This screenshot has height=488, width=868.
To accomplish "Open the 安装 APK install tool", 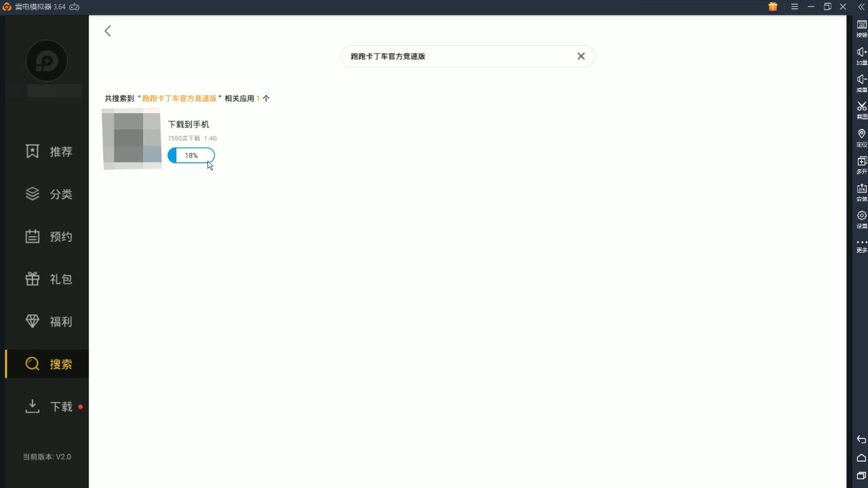I will tap(861, 192).
